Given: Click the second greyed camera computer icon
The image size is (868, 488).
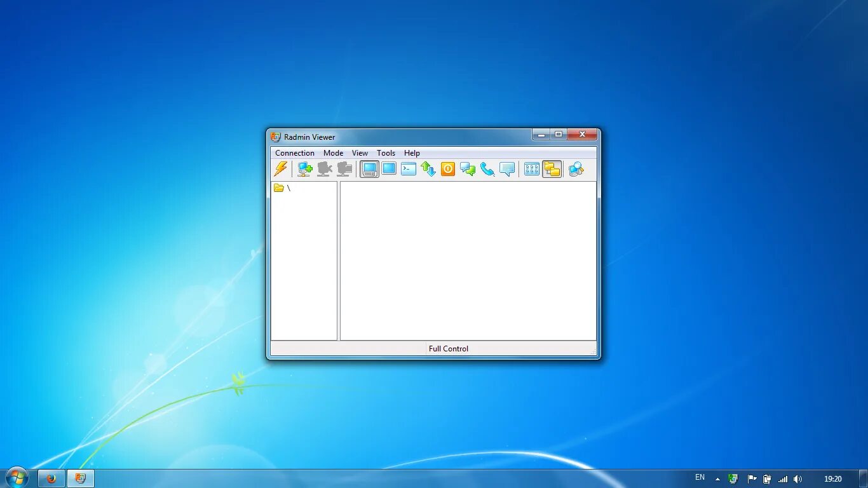Looking at the screenshot, I should tap(344, 169).
